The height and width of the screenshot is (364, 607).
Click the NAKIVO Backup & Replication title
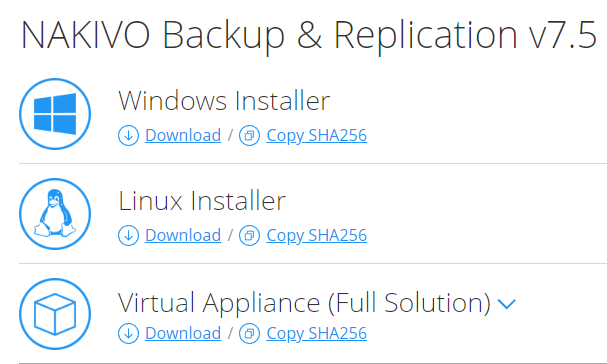tap(309, 35)
